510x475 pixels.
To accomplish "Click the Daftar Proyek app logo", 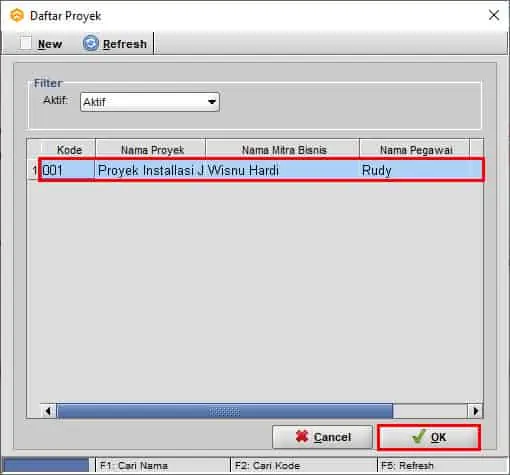I will [x=17, y=16].
